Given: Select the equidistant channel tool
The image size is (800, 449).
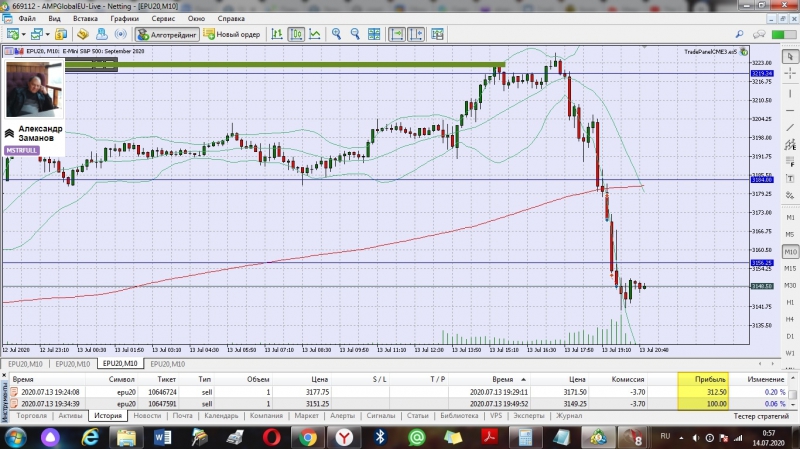Looking at the screenshot, I should (x=790, y=145).
